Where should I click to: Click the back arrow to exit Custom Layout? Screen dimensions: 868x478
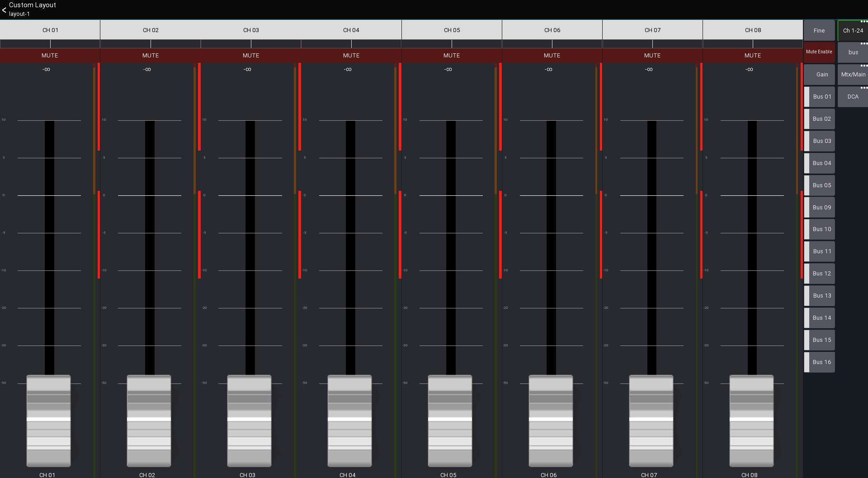click(5, 9)
